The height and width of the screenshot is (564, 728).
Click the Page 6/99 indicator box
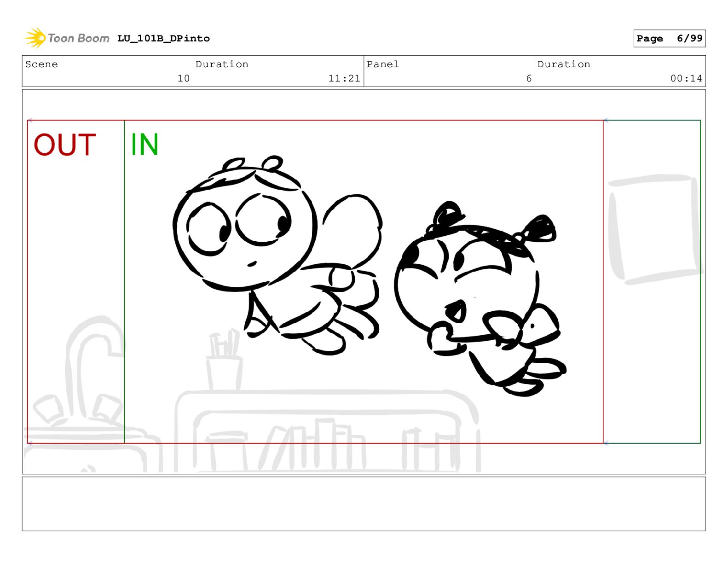tap(669, 39)
